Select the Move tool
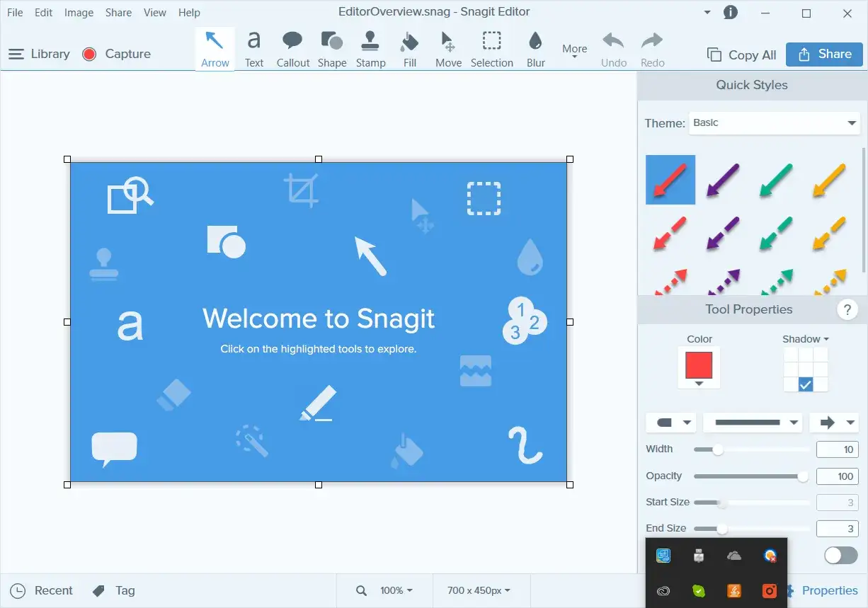 448,47
